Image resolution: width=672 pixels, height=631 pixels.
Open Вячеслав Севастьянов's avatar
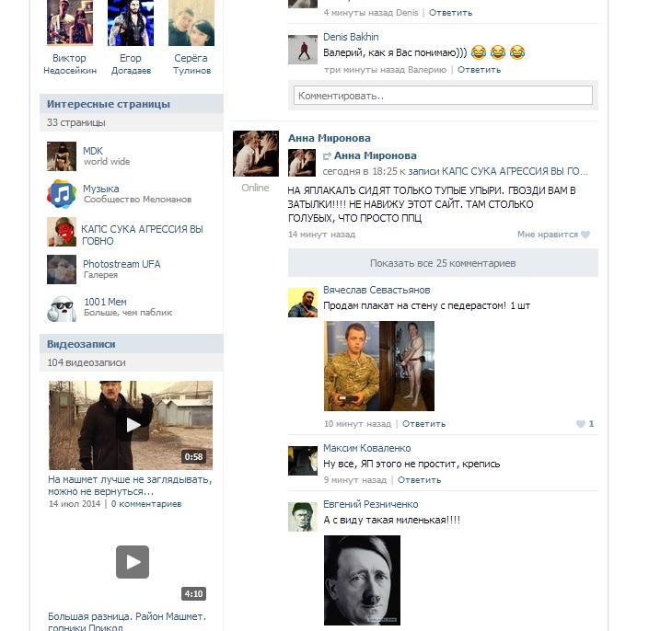(x=303, y=303)
